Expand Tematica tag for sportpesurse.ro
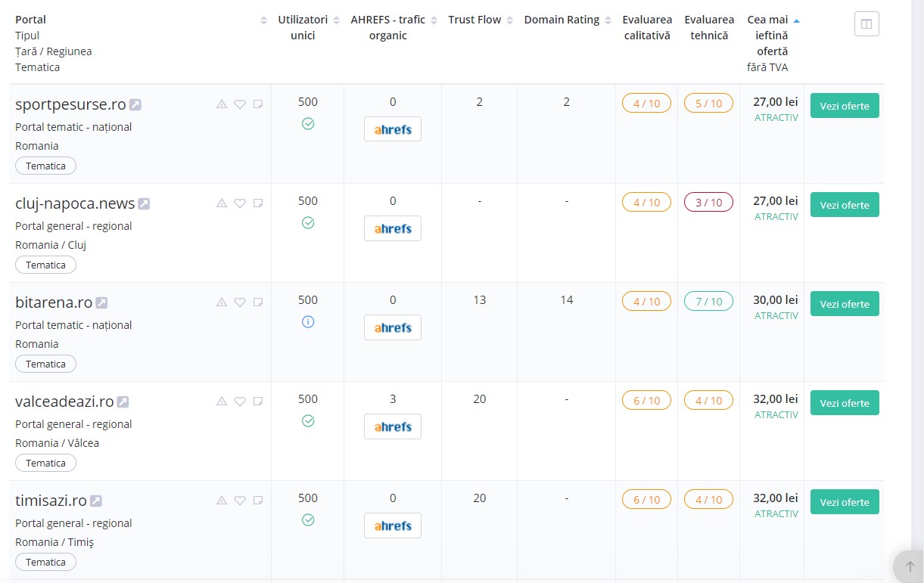 tap(46, 166)
